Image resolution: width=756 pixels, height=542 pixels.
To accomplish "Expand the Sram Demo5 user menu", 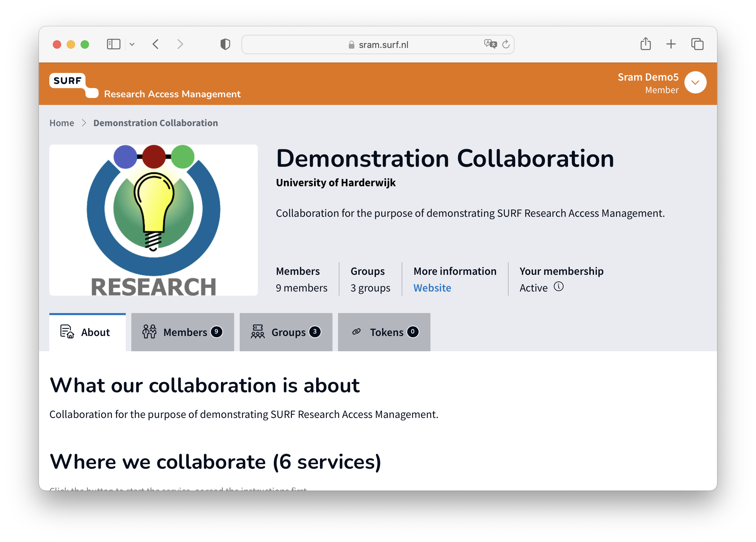I will (695, 82).
